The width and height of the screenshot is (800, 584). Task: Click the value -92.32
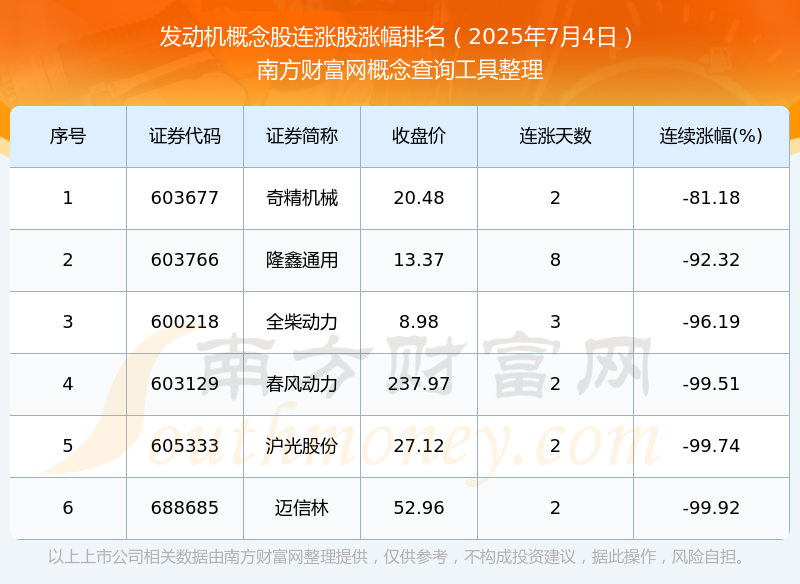pos(711,260)
